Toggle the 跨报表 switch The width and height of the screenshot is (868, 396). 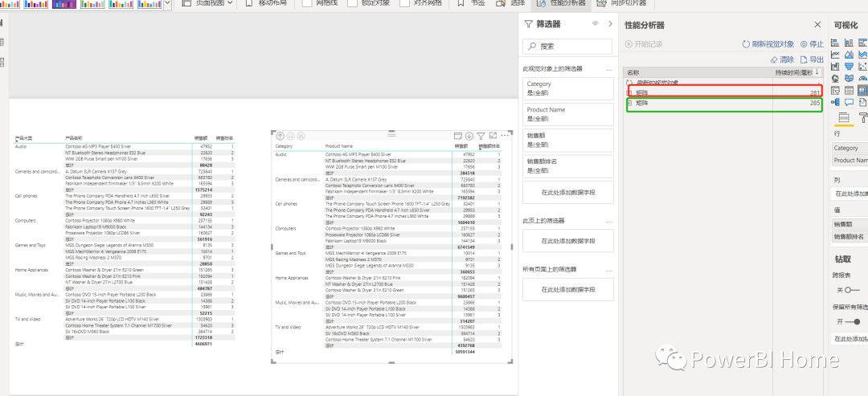coord(848,290)
